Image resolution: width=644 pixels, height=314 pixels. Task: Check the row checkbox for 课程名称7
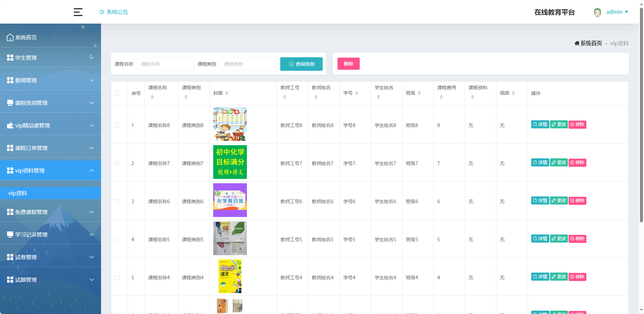tap(117, 163)
